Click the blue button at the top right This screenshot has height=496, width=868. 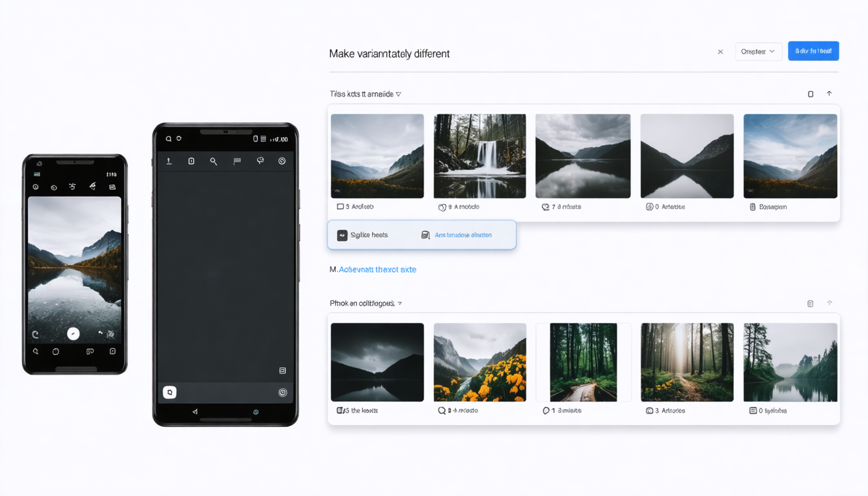click(813, 51)
